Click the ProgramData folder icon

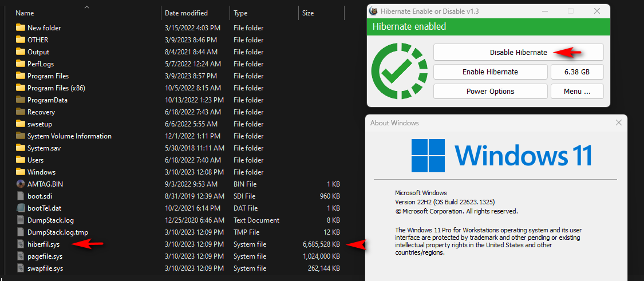pos(21,100)
